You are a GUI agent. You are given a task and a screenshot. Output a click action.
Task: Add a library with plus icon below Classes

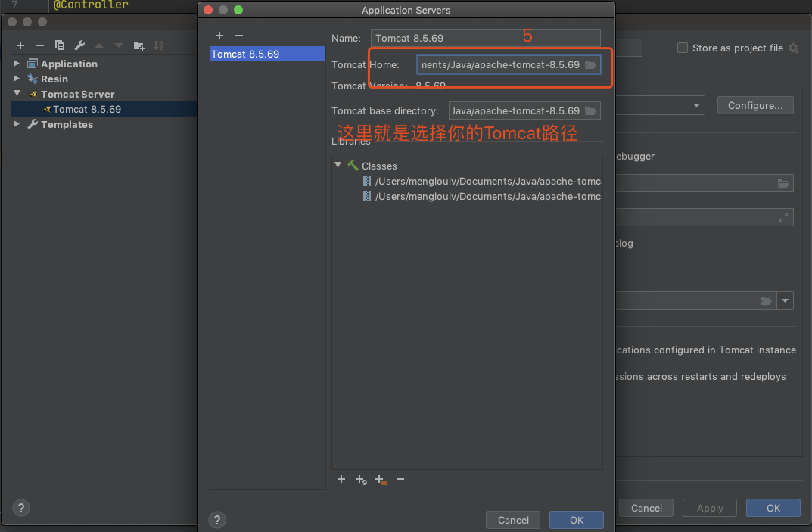(x=341, y=479)
